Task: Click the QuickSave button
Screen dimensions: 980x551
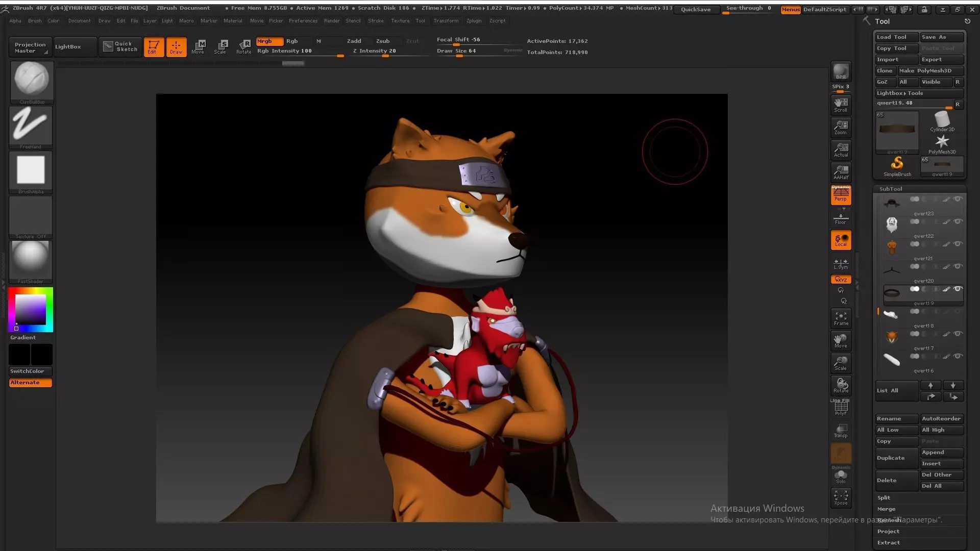Action: [695, 10]
